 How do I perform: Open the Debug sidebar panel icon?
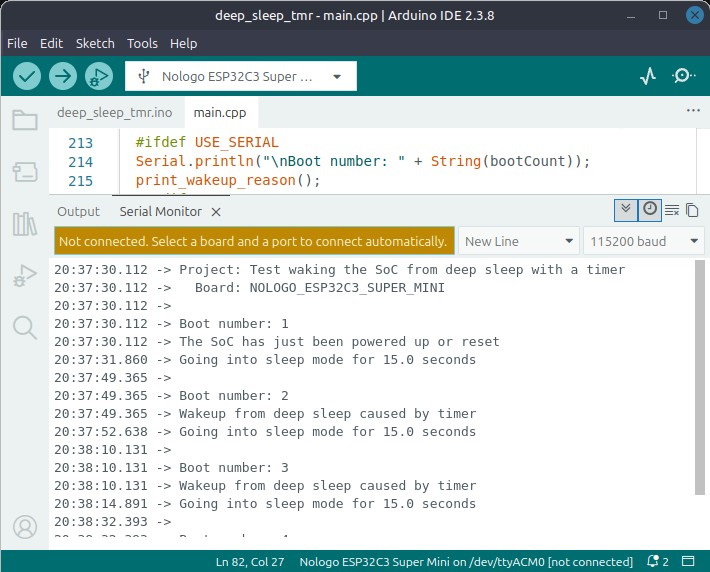tap(25, 276)
